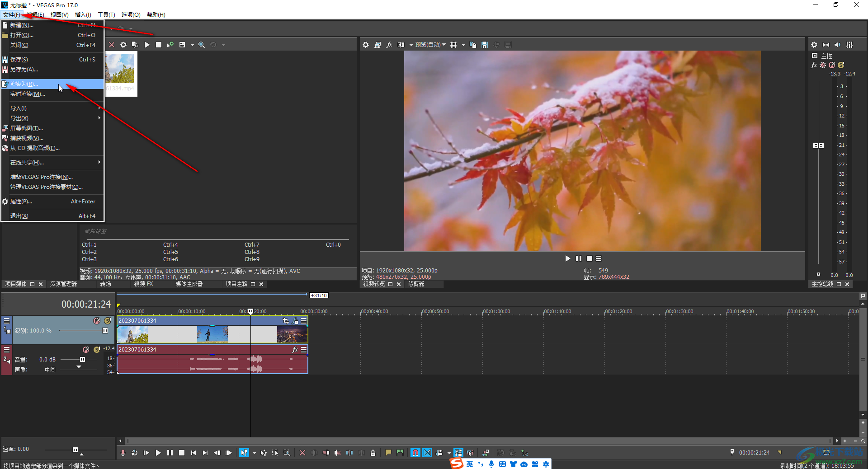Click downmix output icon in master bus

tap(826, 45)
